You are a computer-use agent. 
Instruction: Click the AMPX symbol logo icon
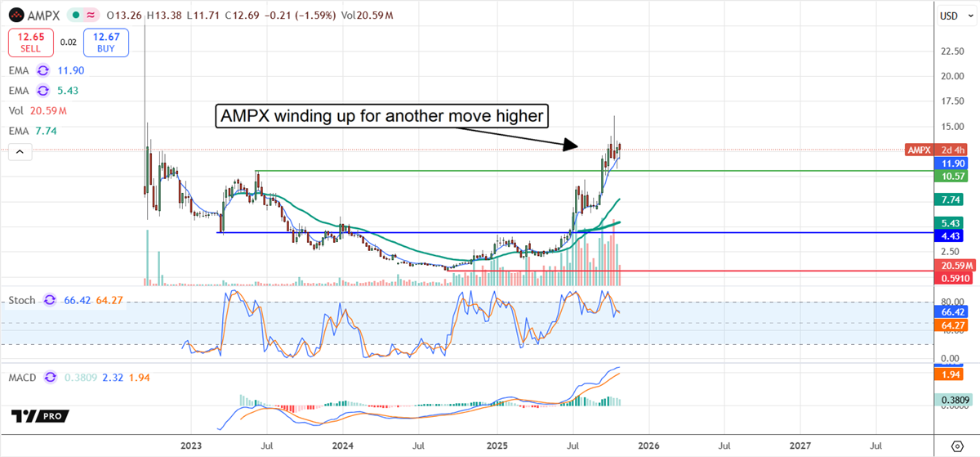[x=16, y=16]
